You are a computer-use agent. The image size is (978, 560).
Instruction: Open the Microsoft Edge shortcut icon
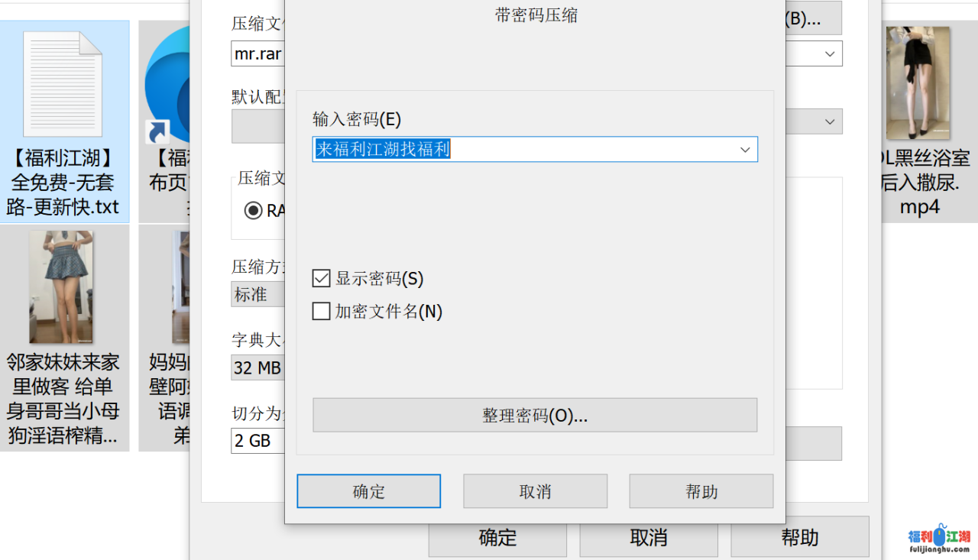(x=170, y=86)
